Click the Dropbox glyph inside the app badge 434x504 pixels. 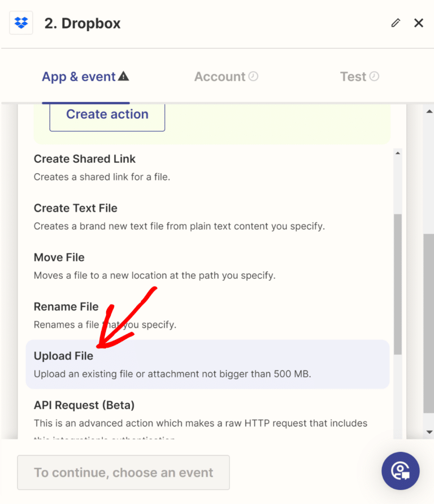coord(20,23)
